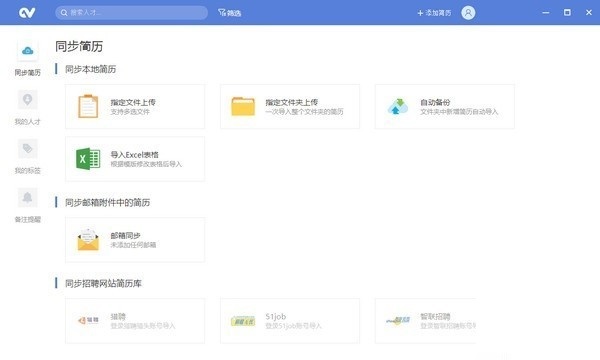This screenshot has width=600, height=360.
Task: Click the user avatar icon
Action: (468, 13)
